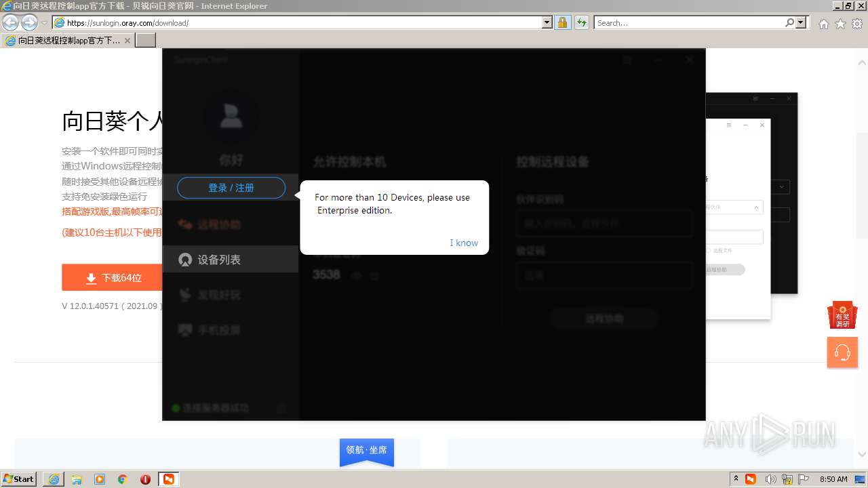Click the tray volume speaker icon

[x=770, y=479]
